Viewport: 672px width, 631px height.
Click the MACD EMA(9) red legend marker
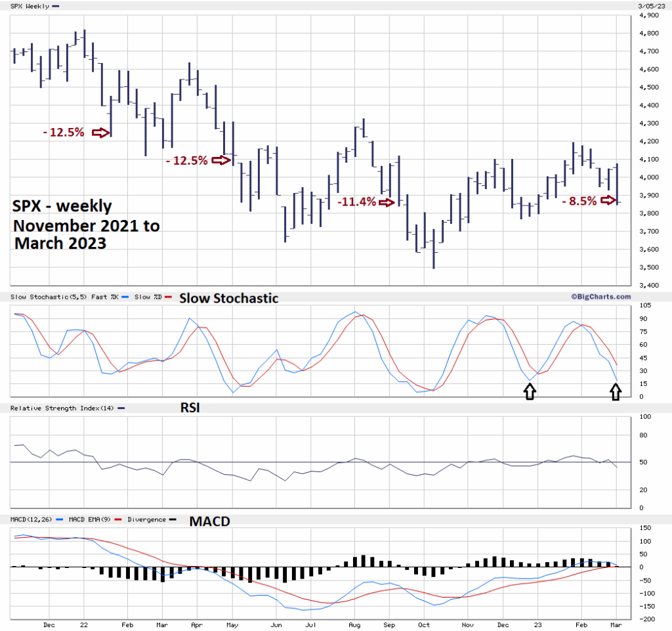click(x=119, y=519)
